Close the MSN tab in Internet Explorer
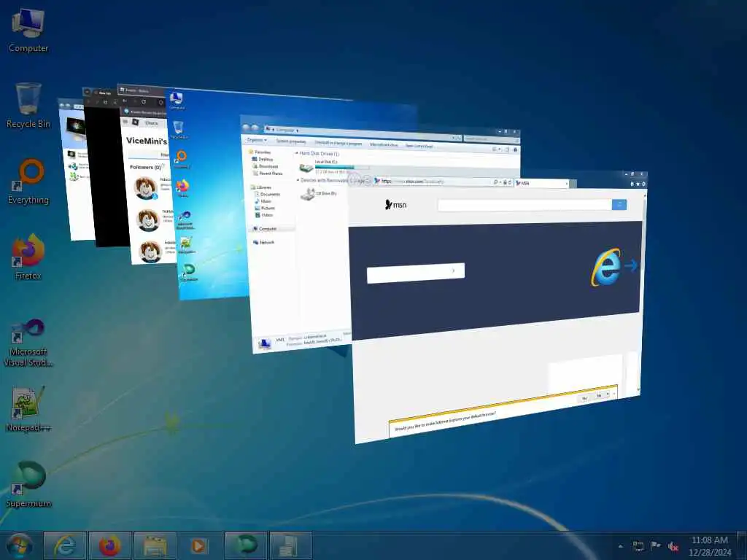 [x=566, y=183]
